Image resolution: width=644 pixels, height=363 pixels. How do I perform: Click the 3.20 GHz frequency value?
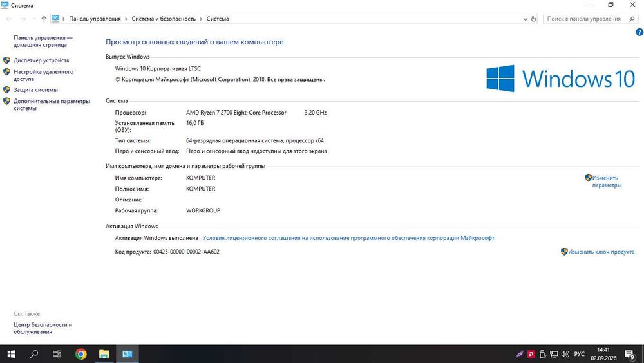pyautogui.click(x=316, y=113)
